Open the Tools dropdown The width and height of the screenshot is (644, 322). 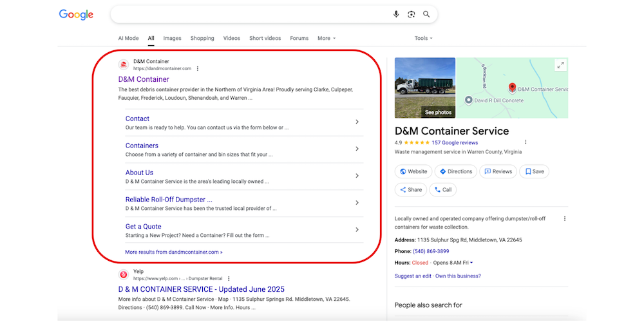tap(424, 38)
